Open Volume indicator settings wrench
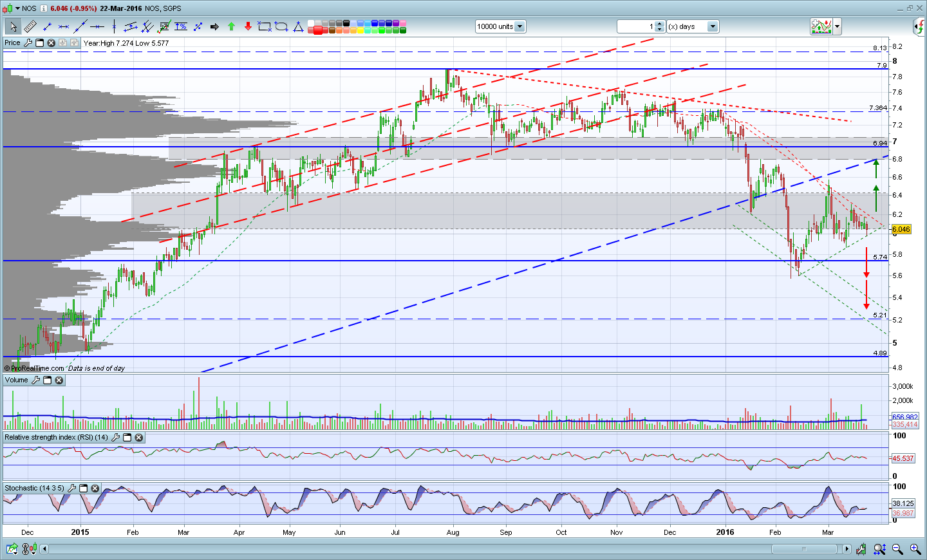 point(35,380)
